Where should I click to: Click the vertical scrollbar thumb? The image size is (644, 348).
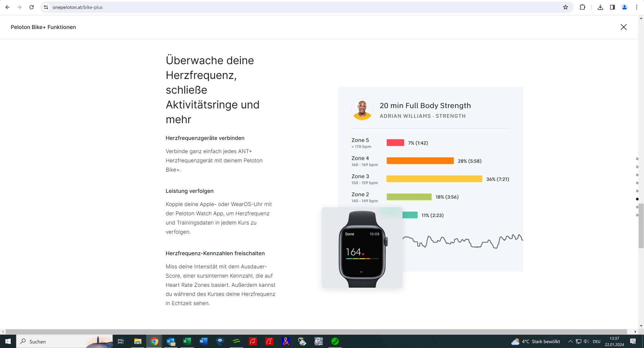click(641, 226)
